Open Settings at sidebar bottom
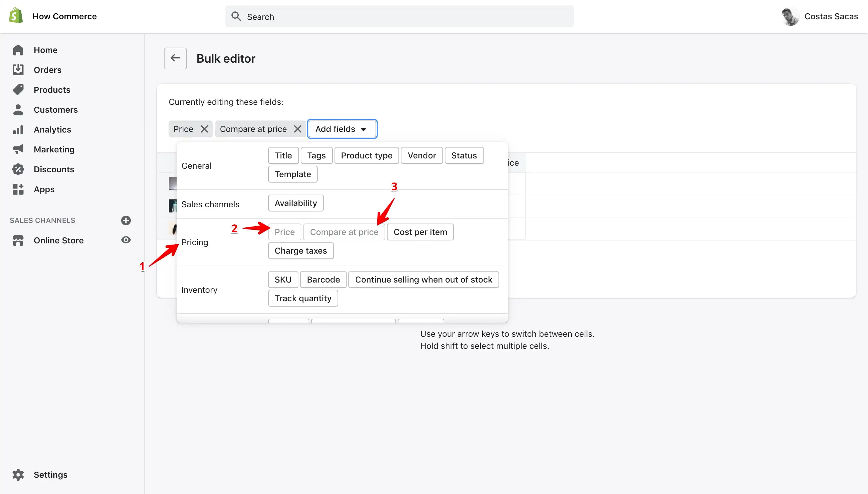 (x=51, y=475)
